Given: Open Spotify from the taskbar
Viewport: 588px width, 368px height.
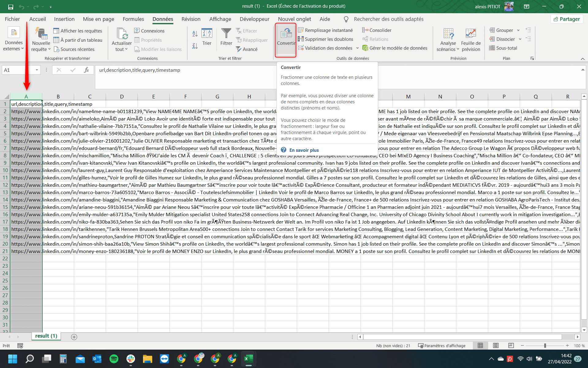Looking at the screenshot, I should point(114,359).
